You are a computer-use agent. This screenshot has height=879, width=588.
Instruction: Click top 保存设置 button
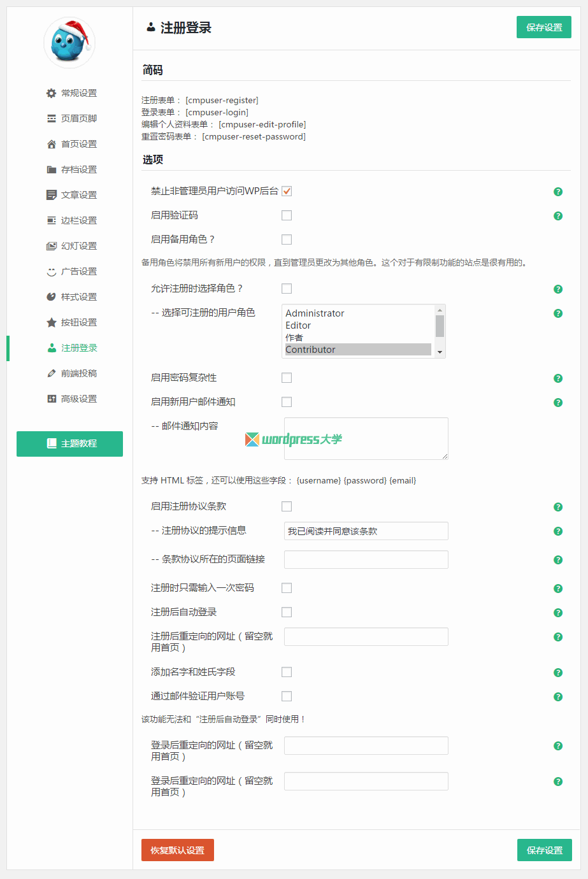point(544,27)
